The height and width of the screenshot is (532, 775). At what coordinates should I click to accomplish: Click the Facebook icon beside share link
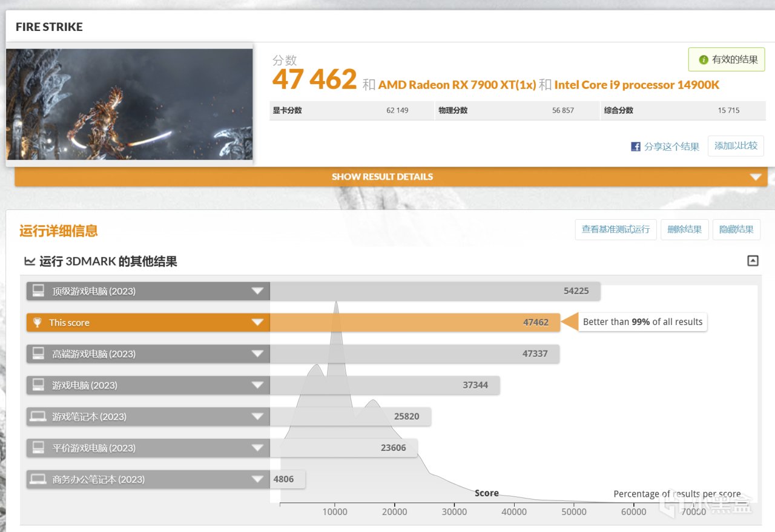(636, 146)
